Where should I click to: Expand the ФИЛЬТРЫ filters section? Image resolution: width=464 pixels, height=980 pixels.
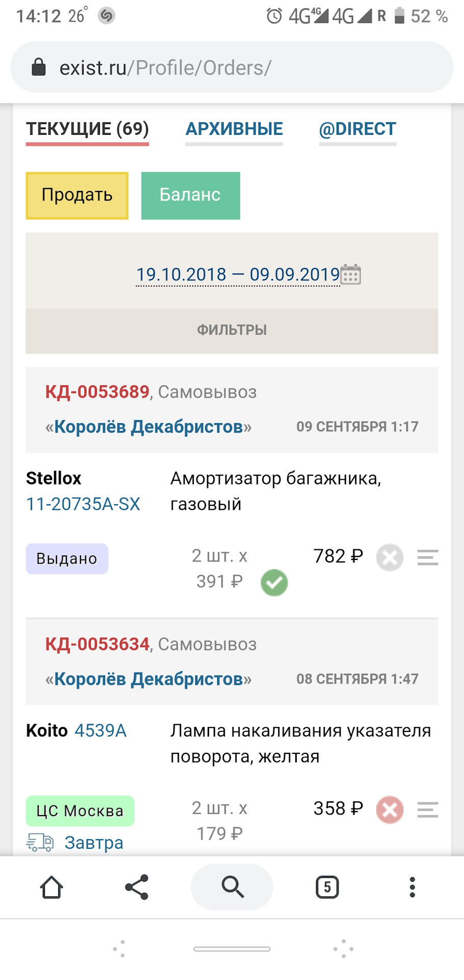(232, 330)
